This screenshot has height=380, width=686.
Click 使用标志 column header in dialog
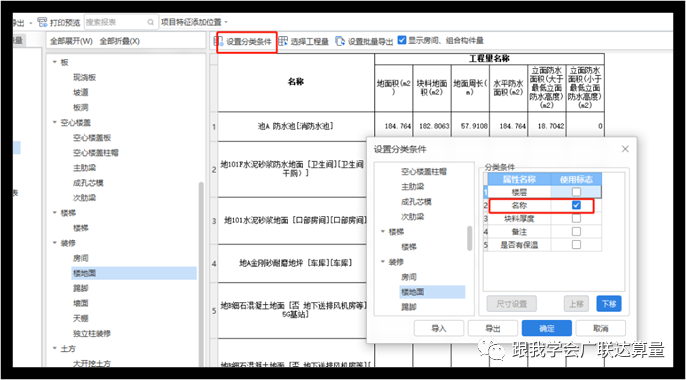[576, 179]
